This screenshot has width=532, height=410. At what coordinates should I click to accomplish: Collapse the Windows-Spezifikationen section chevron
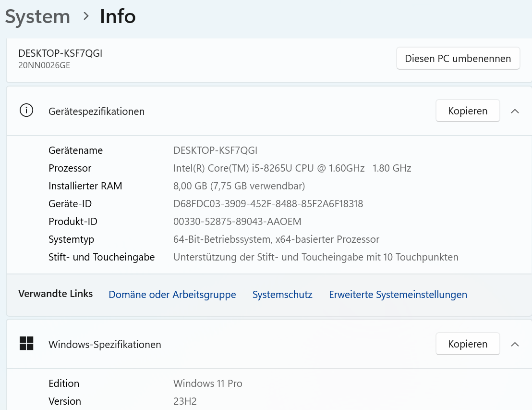coord(515,344)
